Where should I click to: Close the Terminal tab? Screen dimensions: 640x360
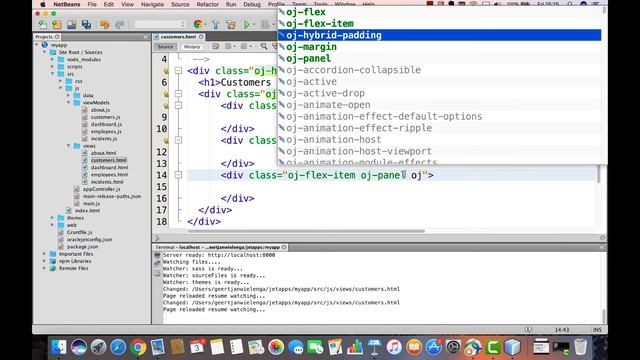284,247
